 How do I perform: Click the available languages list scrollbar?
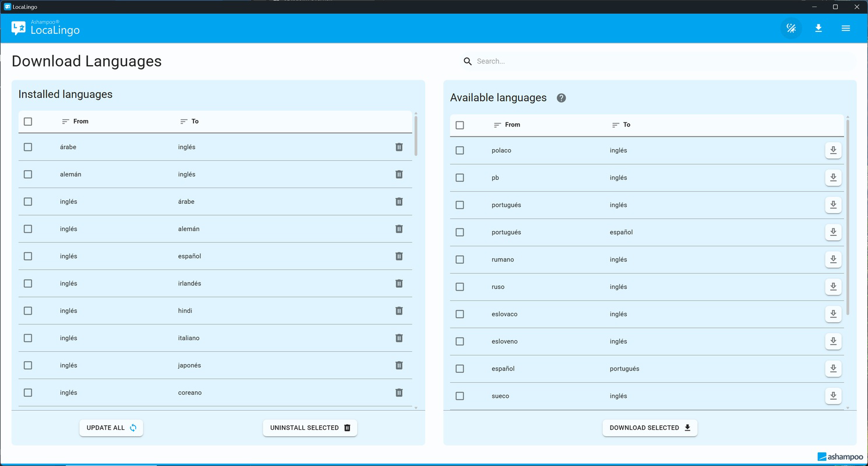click(848, 218)
